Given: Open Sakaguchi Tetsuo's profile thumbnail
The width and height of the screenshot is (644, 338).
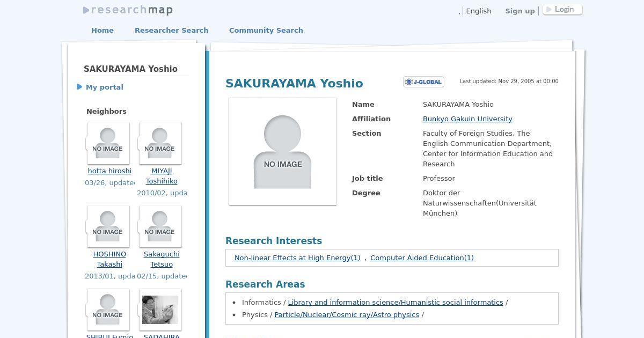Looking at the screenshot, I should point(160,226).
